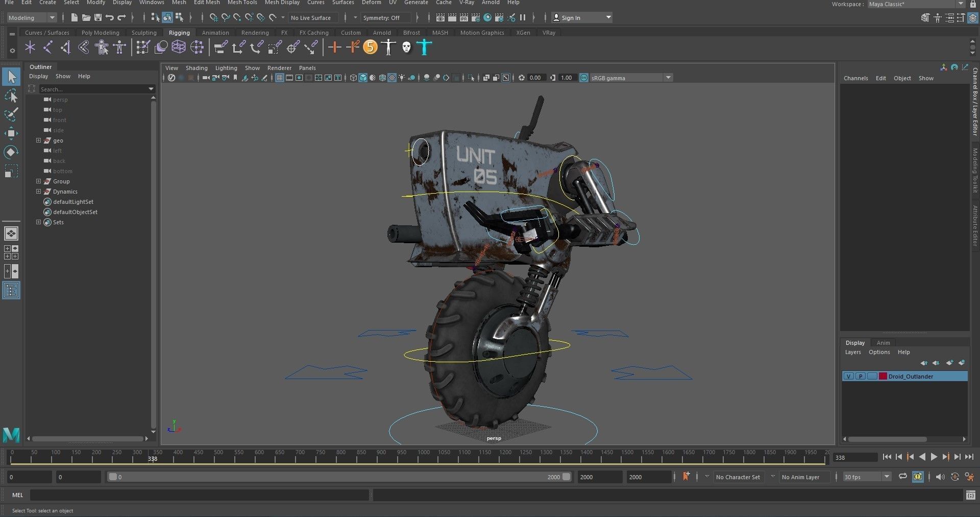This screenshot has height=517, width=980.
Task: Open the Workspace Maya Classic dropdown
Action: click(916, 4)
